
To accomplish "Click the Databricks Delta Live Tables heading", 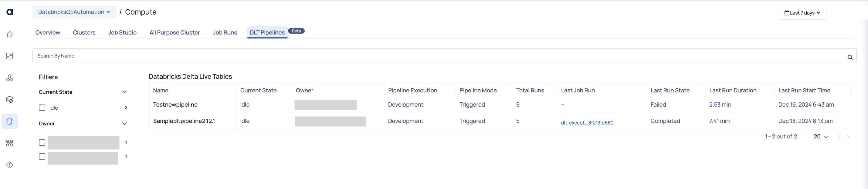I will [x=190, y=77].
